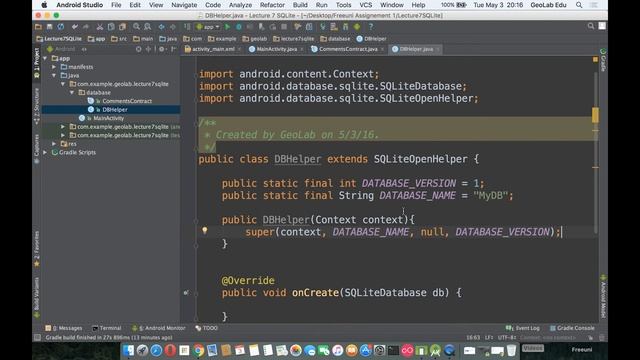640x360 pixels.
Task: Collapse the app module tree node
Action: pyautogui.click(x=45, y=58)
